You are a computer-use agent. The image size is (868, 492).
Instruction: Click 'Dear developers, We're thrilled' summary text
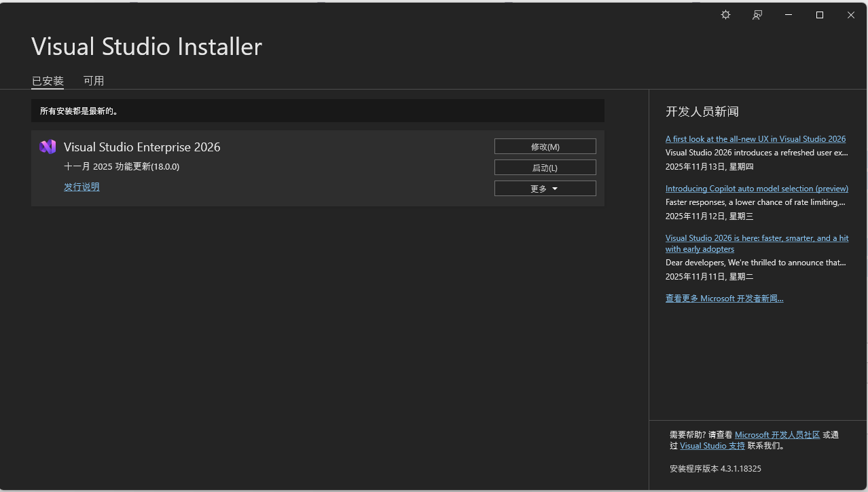[x=755, y=263]
